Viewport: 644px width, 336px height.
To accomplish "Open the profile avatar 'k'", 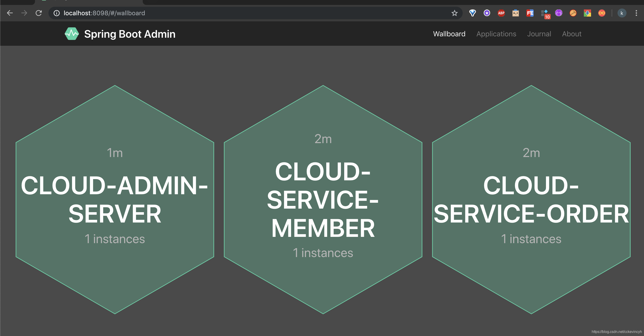I will [x=622, y=13].
